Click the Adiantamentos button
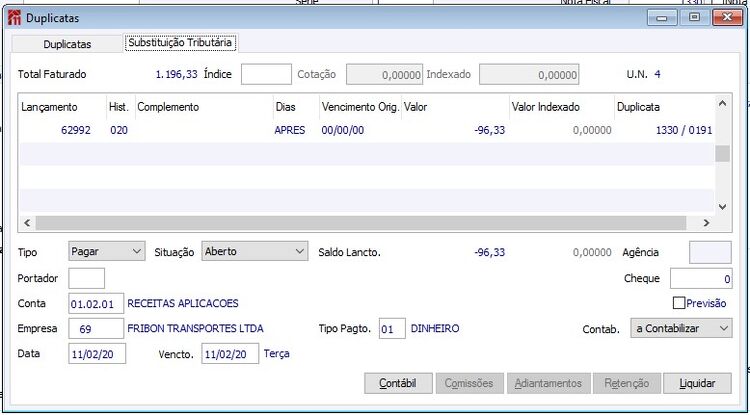The height and width of the screenshot is (415, 750). tap(549, 383)
